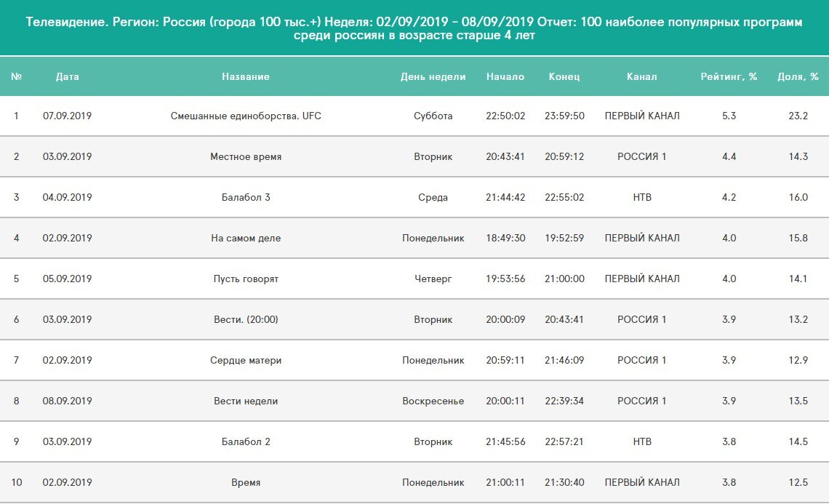Click 'Понедельник' in На самом деле row
829x504 pixels.
tap(433, 238)
